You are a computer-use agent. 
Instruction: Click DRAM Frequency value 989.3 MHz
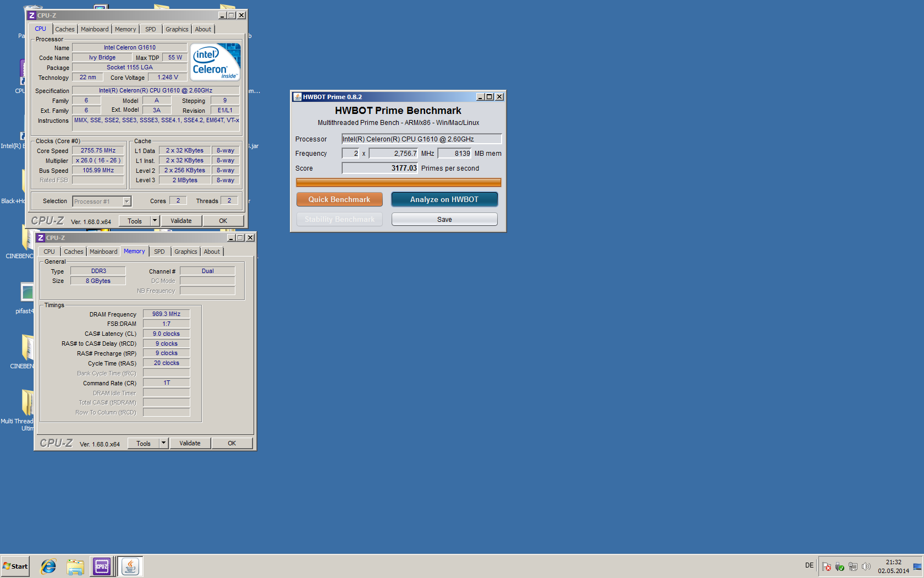click(166, 314)
